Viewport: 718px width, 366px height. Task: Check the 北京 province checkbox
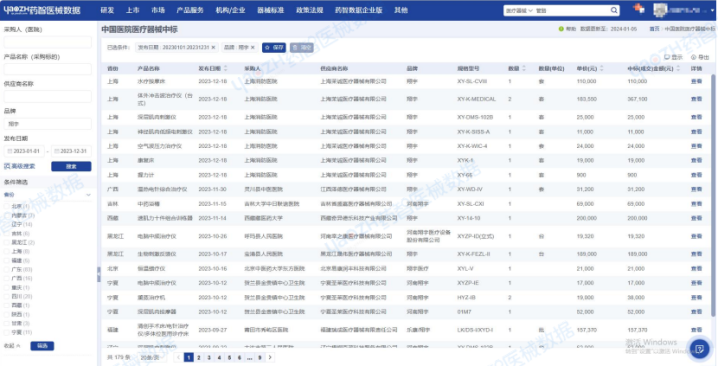click(x=6, y=206)
